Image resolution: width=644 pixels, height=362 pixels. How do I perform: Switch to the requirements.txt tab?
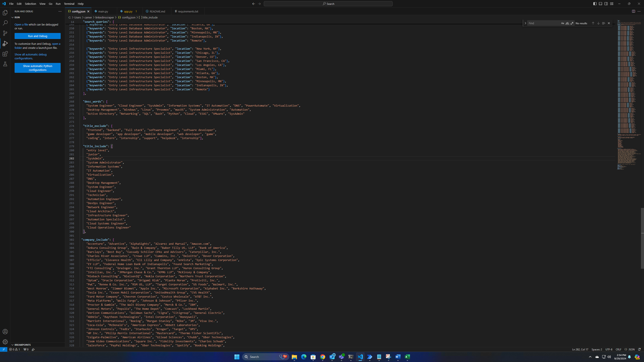pos(188,11)
